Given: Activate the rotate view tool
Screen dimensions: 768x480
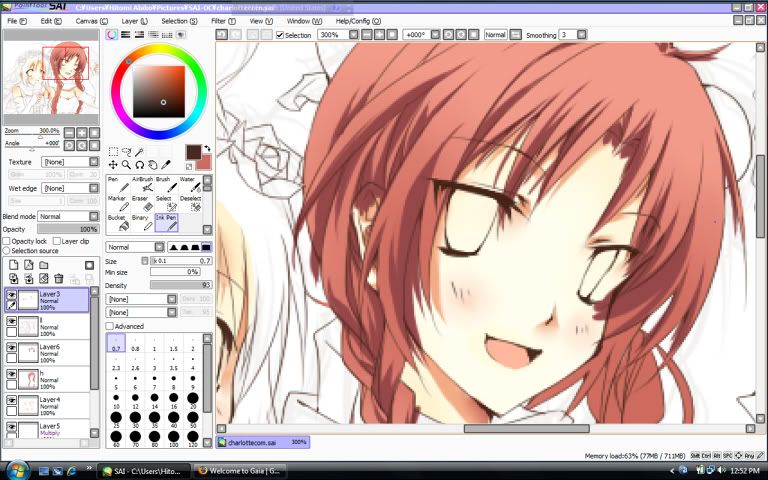Looking at the screenshot, I should [140, 165].
